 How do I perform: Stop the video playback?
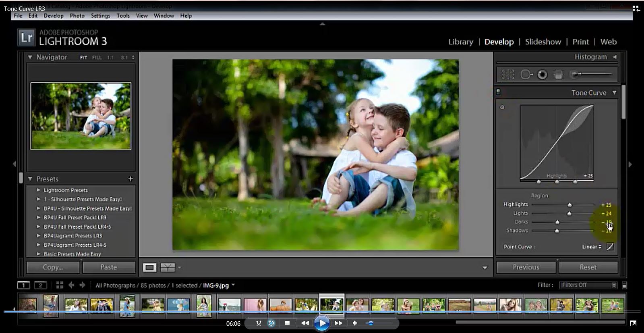coord(287,323)
